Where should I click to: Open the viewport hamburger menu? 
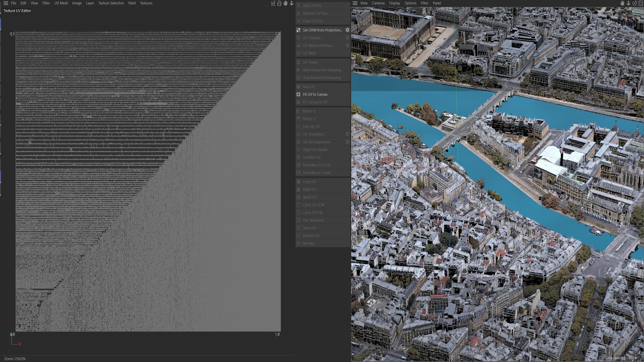(355, 3)
